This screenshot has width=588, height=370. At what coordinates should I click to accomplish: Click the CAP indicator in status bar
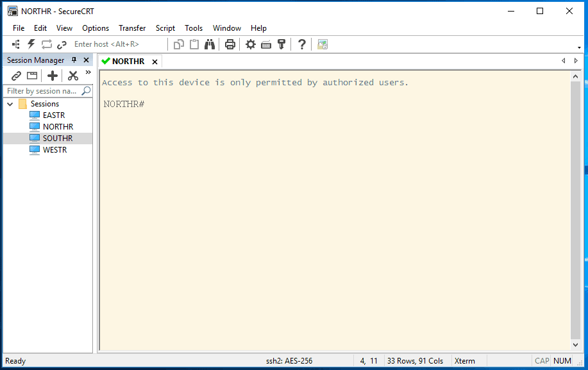click(x=542, y=361)
